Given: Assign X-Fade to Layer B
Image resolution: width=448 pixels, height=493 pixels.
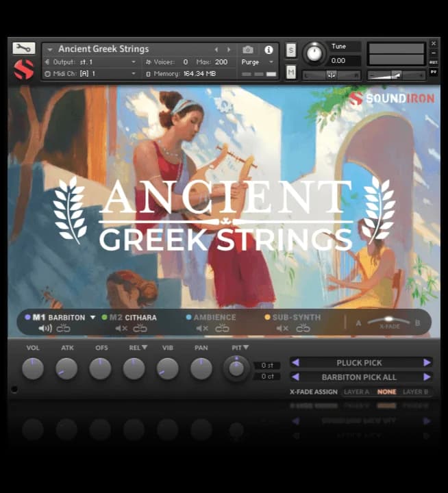Looking at the screenshot, I should pyautogui.click(x=415, y=392).
